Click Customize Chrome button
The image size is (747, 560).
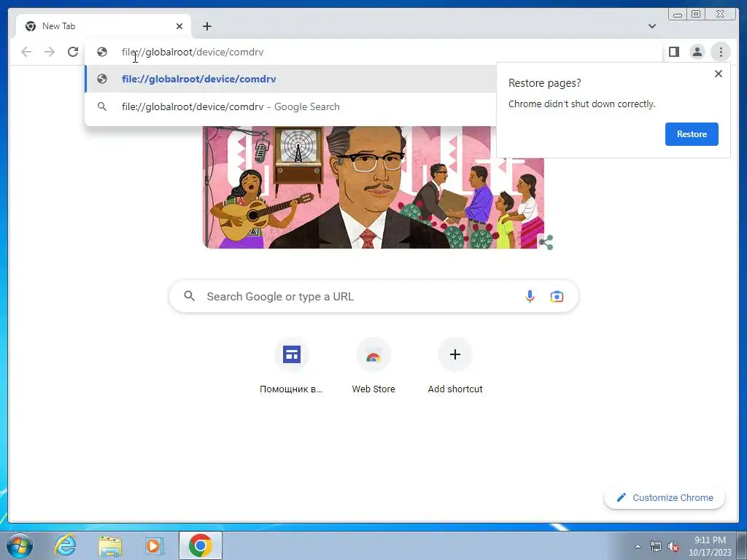pyautogui.click(x=665, y=497)
